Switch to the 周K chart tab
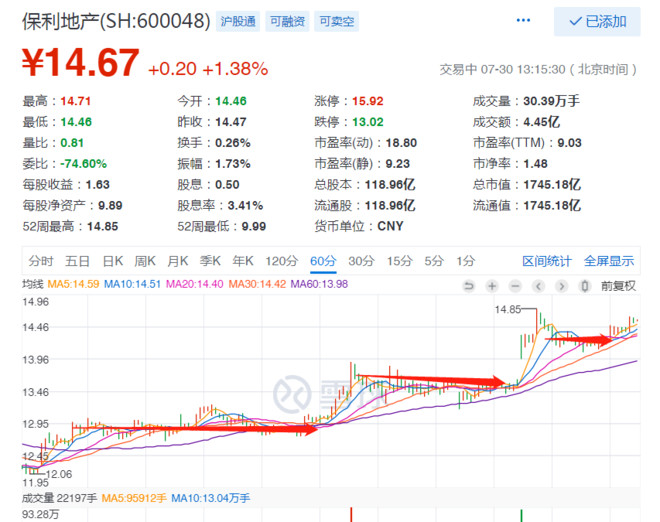This screenshot has height=522, width=660. [x=145, y=261]
